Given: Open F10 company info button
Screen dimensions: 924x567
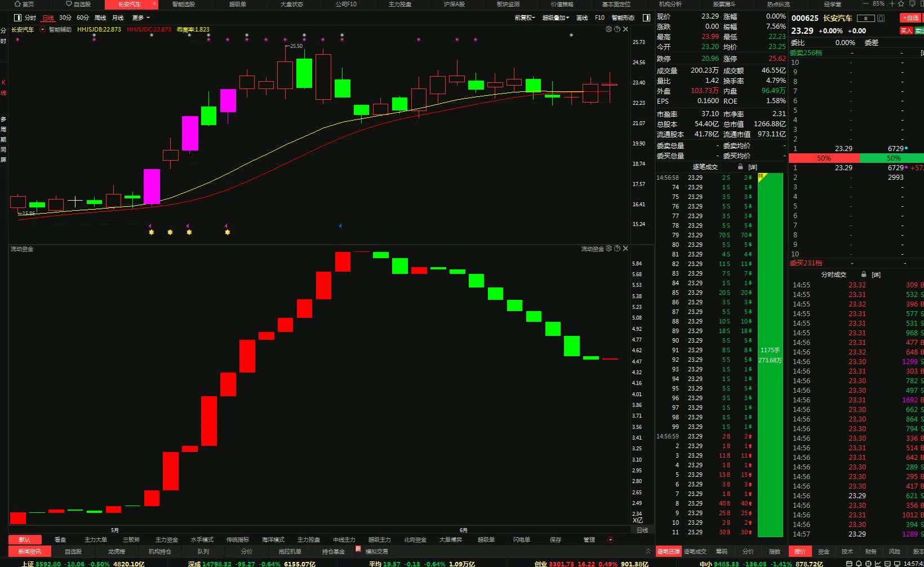Looking at the screenshot, I should click(x=599, y=18).
